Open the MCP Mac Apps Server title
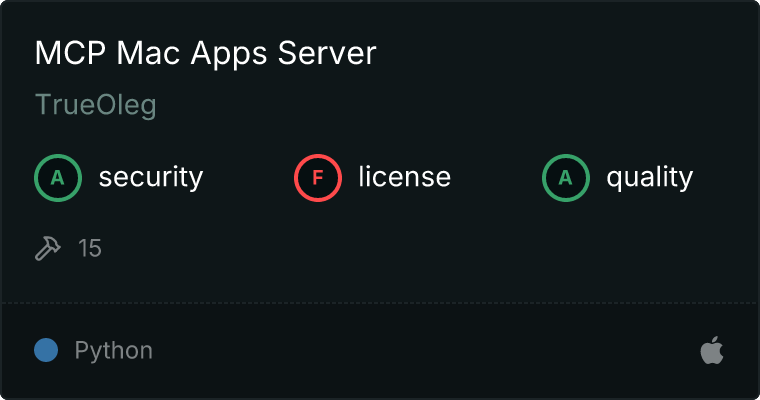The image size is (760, 400). pos(205,54)
